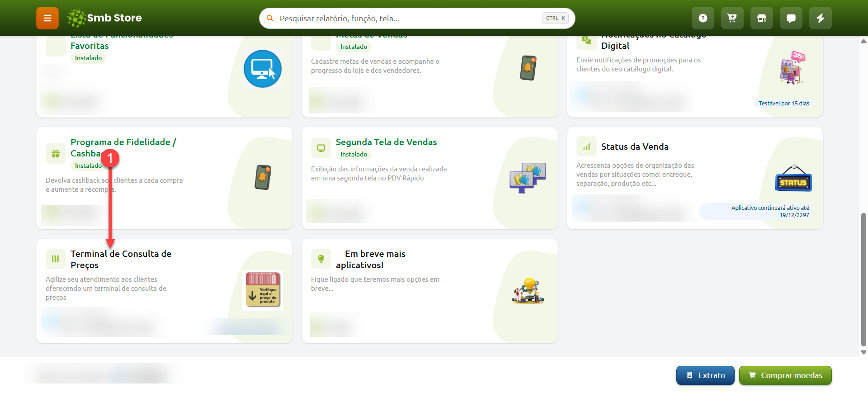Image resolution: width=868 pixels, height=393 pixels.
Task: Click the phone bell image on Metas card
Action: [528, 68]
